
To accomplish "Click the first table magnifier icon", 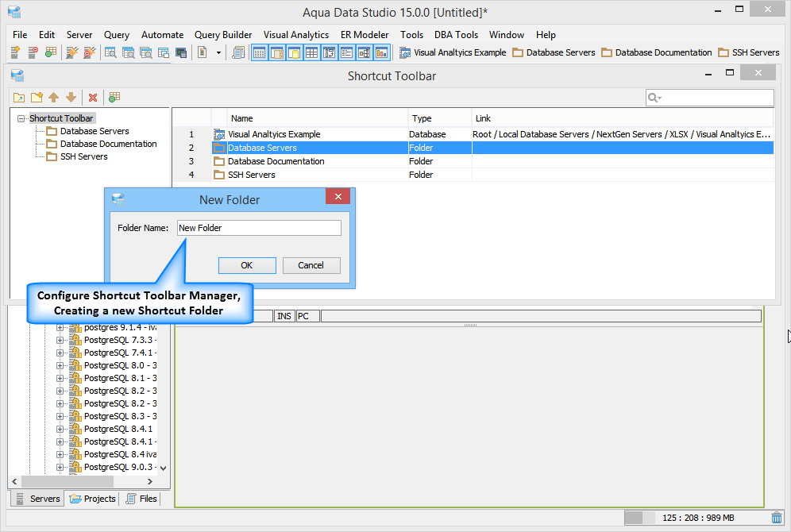I will pyautogui.click(x=110, y=52).
